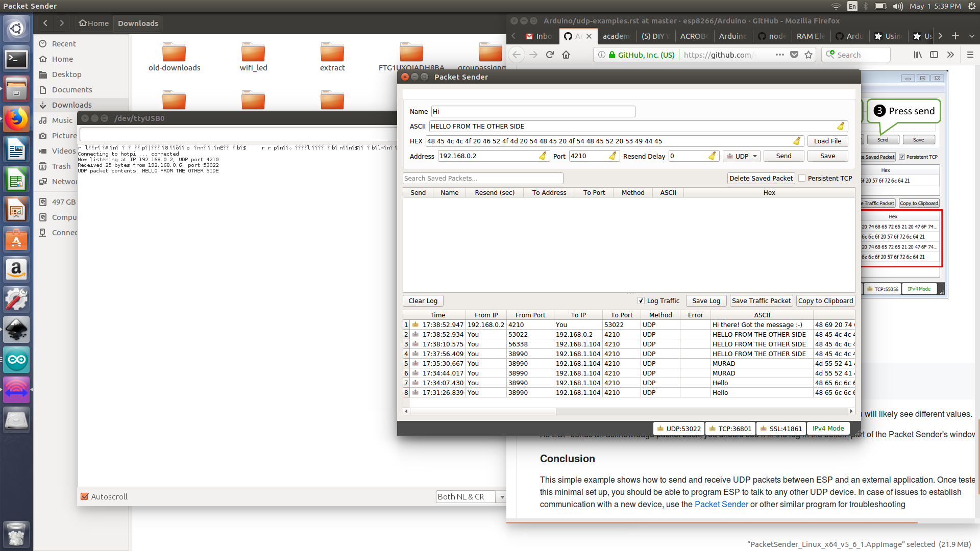Viewport: 980px width, 551px height.
Task: Bookmark this page with the star icon
Action: coord(808,55)
